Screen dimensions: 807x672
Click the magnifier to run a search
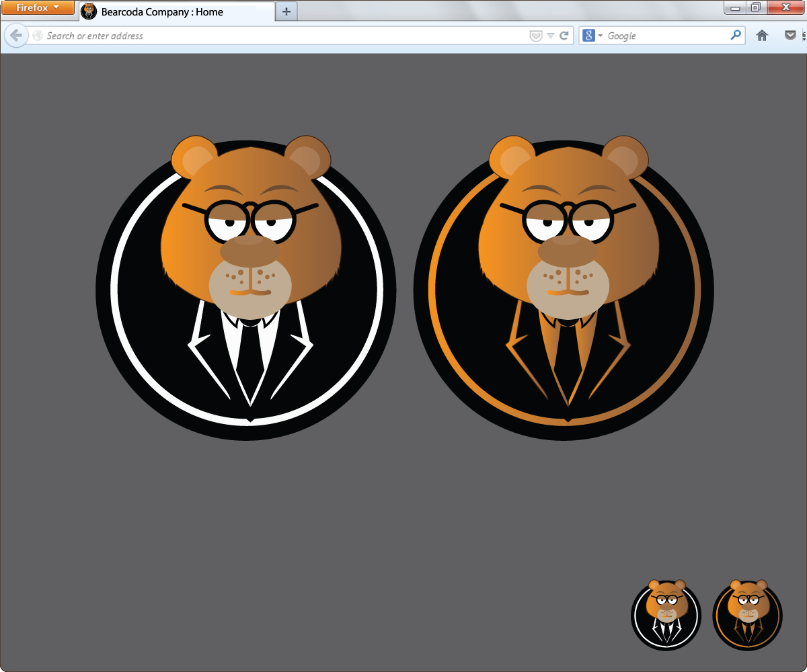736,35
